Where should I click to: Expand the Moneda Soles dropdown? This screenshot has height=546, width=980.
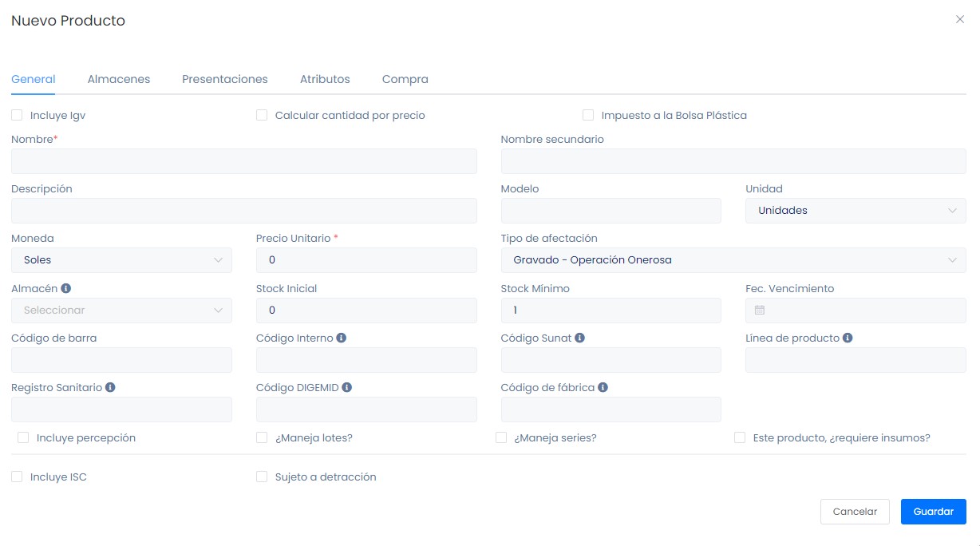click(x=121, y=260)
